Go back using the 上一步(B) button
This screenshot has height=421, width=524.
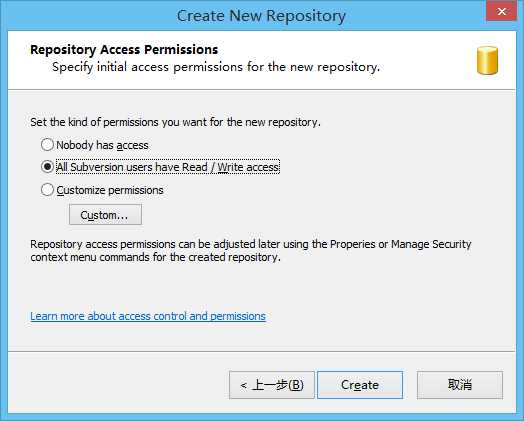[x=272, y=385]
